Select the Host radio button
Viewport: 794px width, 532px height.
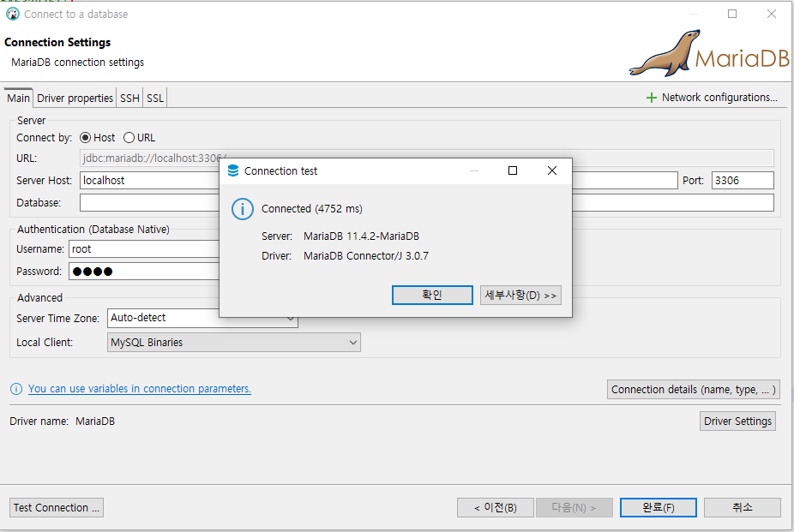pyautogui.click(x=86, y=138)
